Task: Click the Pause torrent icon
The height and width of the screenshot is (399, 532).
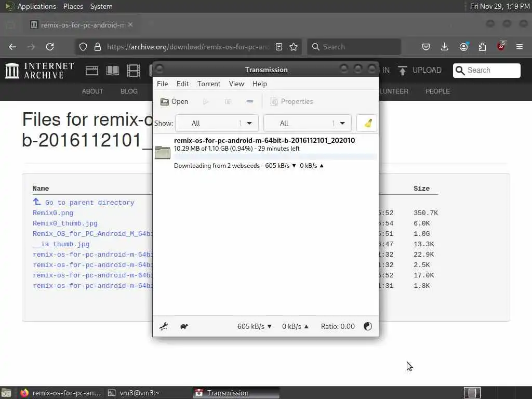Action: point(228,101)
